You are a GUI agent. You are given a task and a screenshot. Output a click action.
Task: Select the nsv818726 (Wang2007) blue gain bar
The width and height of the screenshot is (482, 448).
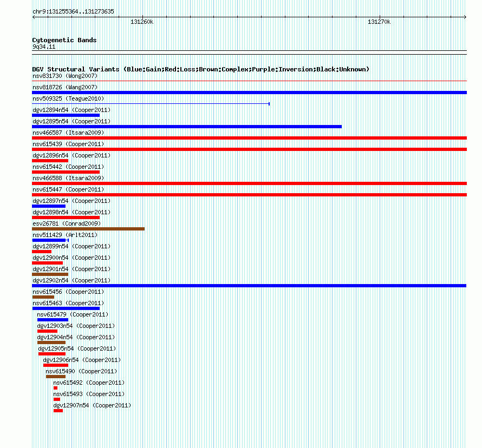tap(249, 93)
